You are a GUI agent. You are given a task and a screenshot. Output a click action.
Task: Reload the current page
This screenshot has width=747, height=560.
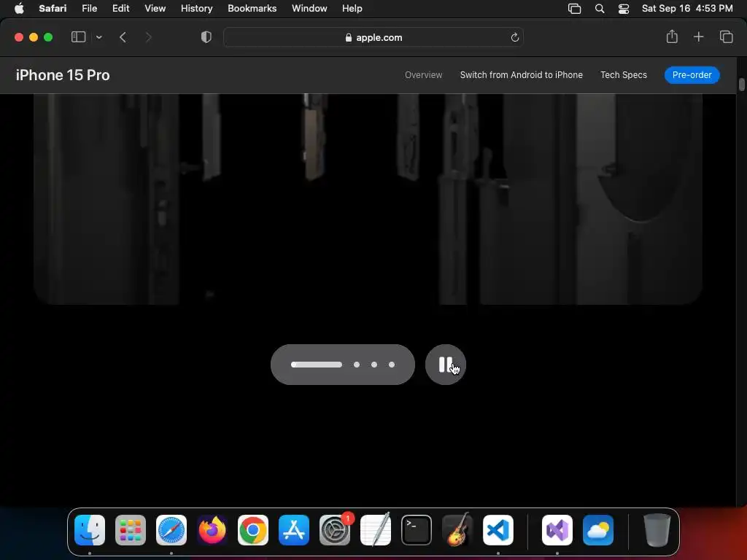[514, 37]
